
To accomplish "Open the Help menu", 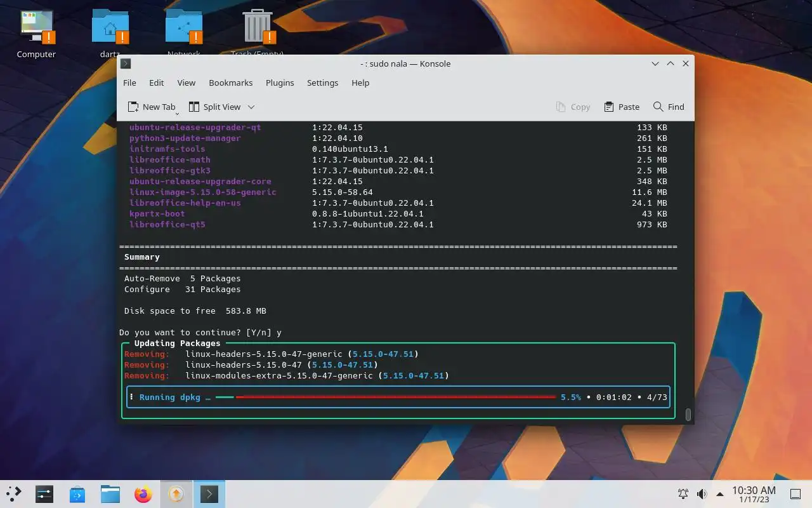I will 360,83.
